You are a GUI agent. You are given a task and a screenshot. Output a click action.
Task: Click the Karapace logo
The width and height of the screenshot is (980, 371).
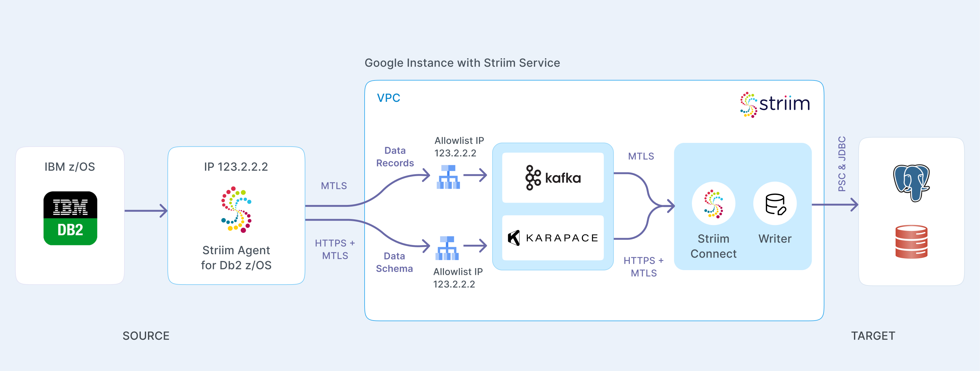552,237
